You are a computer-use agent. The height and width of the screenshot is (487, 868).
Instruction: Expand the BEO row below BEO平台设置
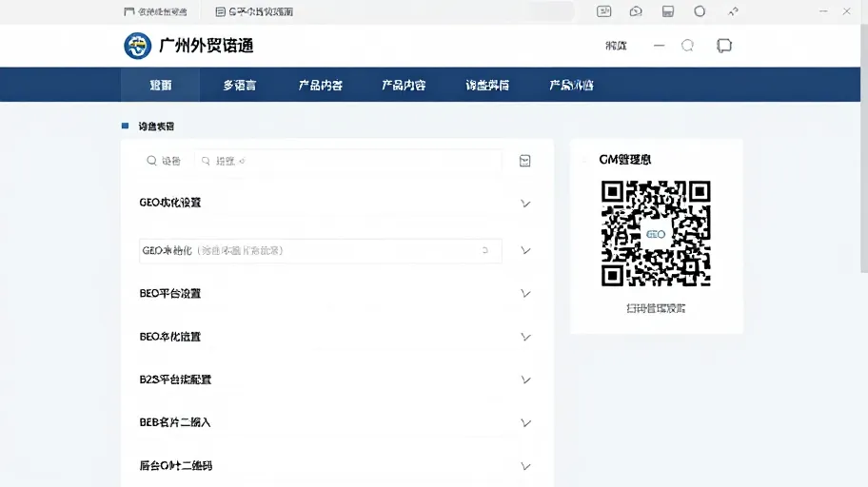pyautogui.click(x=525, y=337)
